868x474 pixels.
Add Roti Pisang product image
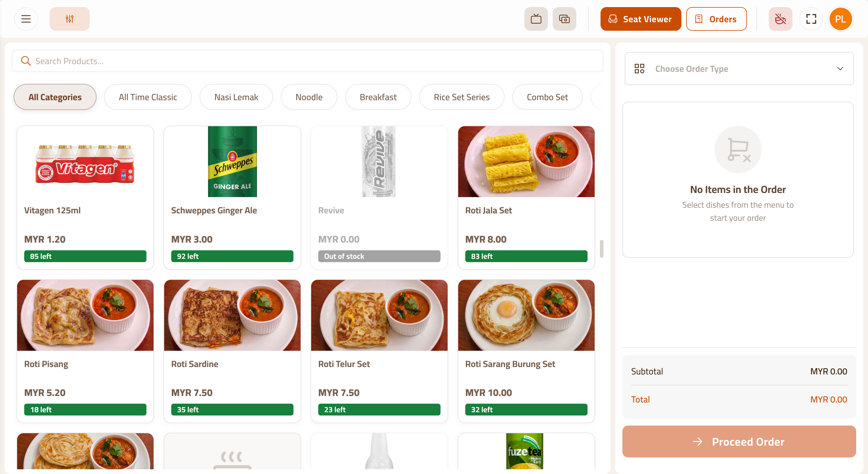85,315
